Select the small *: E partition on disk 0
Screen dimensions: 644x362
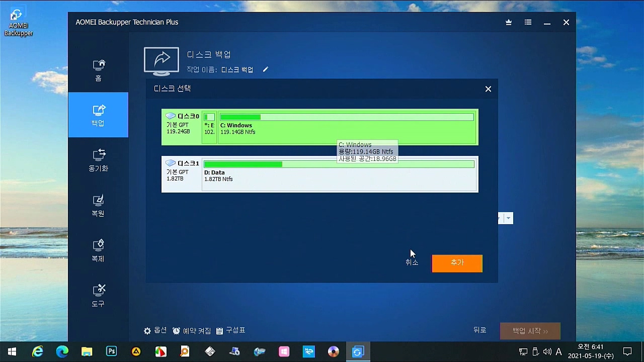point(209,127)
